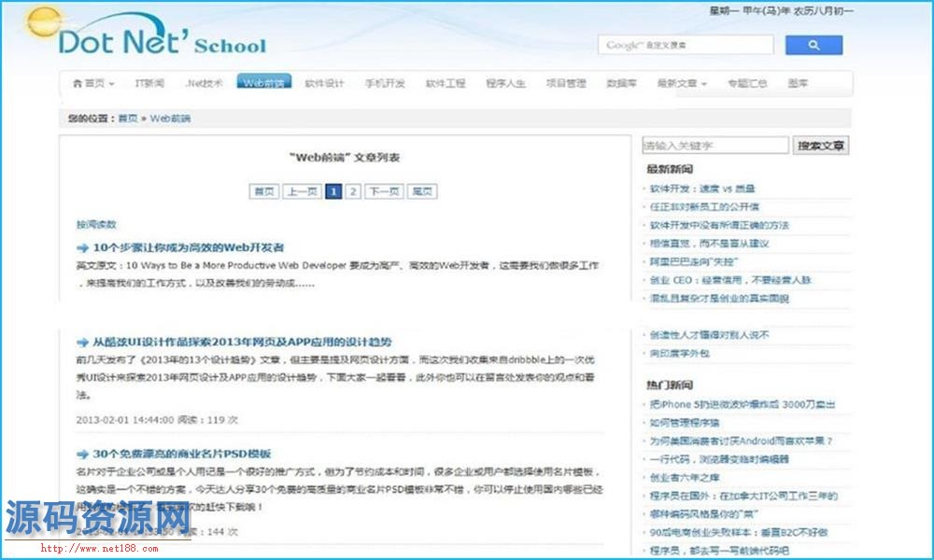934x560 pixels.
Task: Open the 手机开发 navigation tab
Action: coord(385,84)
